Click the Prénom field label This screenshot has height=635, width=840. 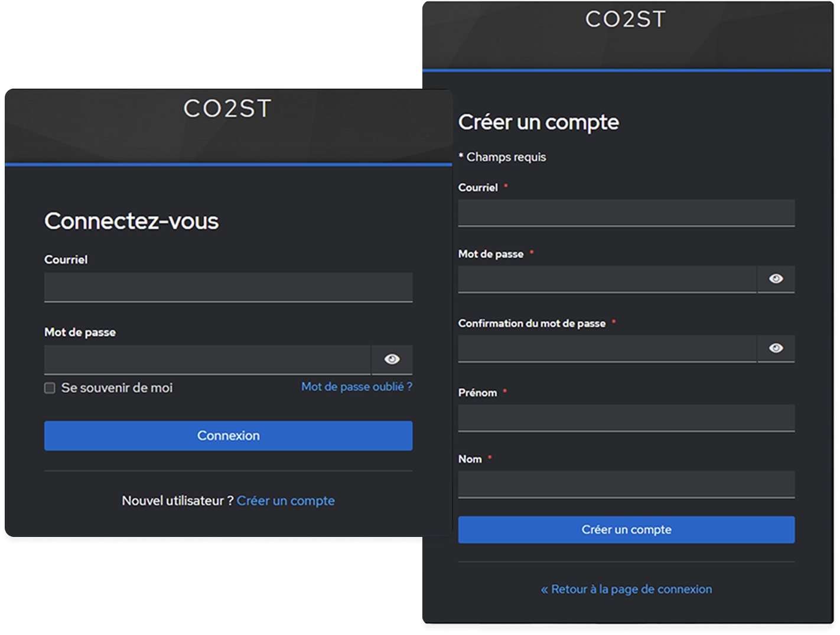(477, 393)
